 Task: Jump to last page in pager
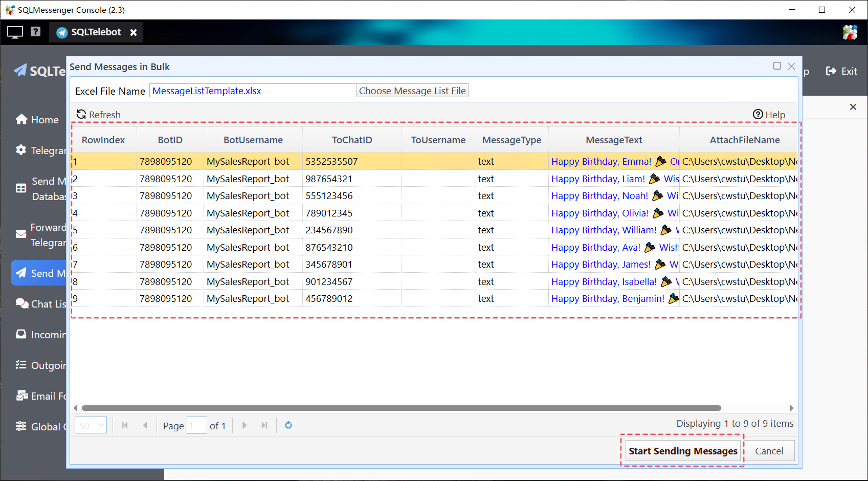[264, 425]
